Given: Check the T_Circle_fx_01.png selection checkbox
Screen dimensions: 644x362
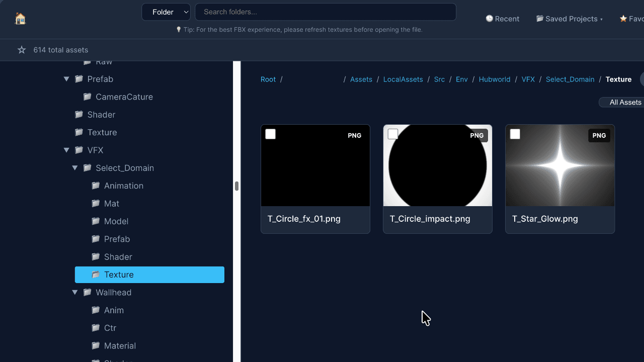Looking at the screenshot, I should (270, 134).
